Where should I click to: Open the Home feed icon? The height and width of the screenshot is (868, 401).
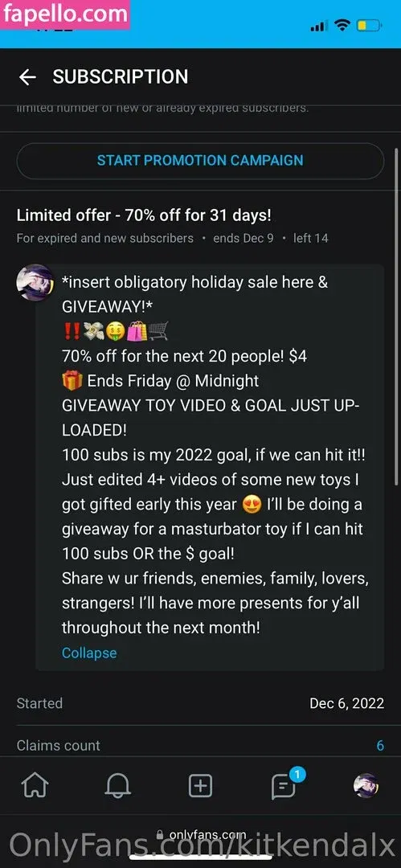pos(35,785)
